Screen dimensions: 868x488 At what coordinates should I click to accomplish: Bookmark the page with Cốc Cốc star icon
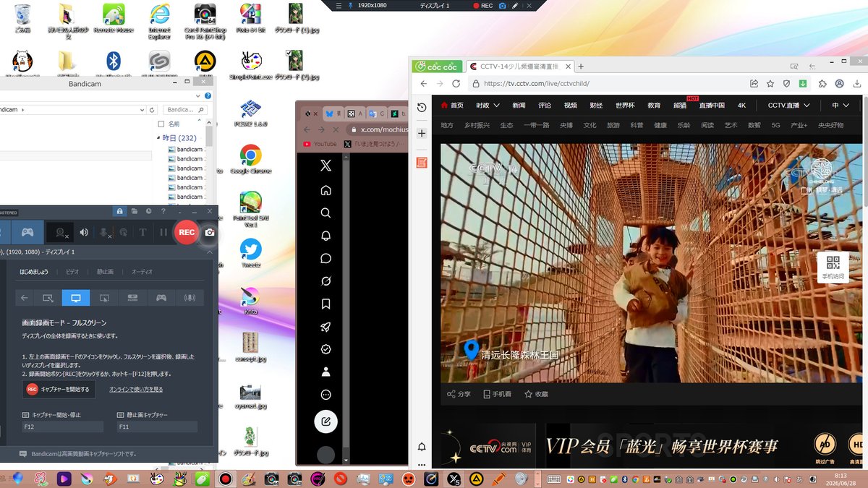(770, 83)
